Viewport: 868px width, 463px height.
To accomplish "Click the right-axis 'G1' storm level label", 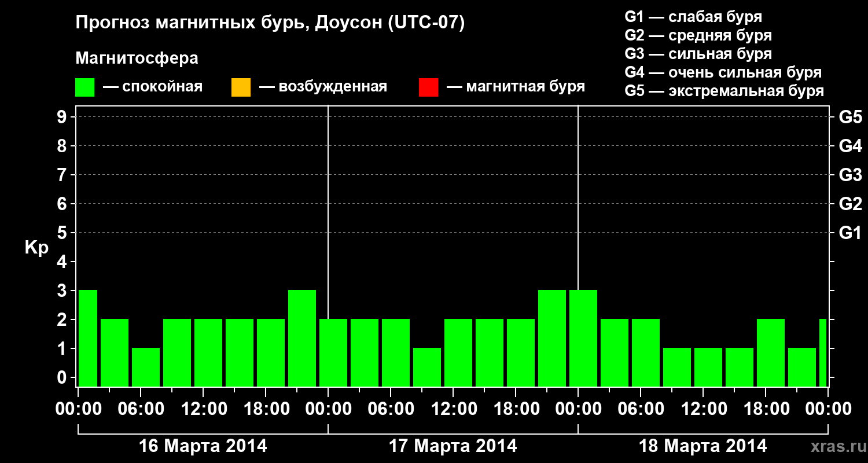I will coord(850,233).
